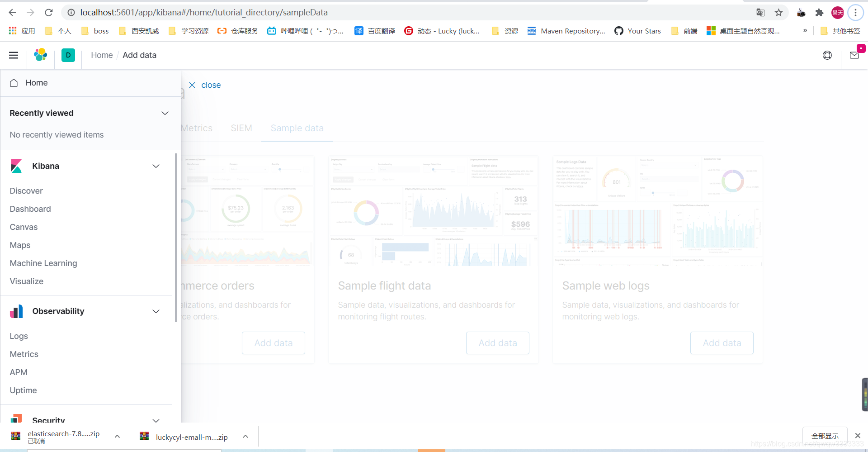This screenshot has width=868, height=452.
Task: Click the Sample flight data preview thumbnail
Action: (x=434, y=211)
